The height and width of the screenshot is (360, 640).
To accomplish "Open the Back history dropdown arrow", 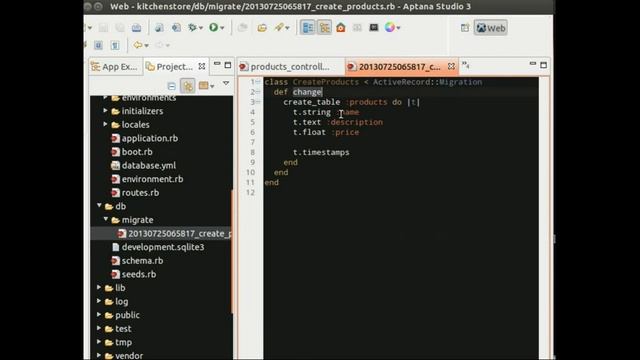I will (147, 45).
